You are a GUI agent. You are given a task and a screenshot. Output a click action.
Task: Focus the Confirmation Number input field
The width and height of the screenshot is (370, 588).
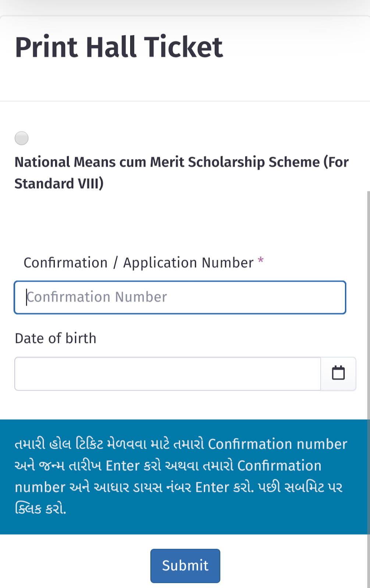coord(180,297)
